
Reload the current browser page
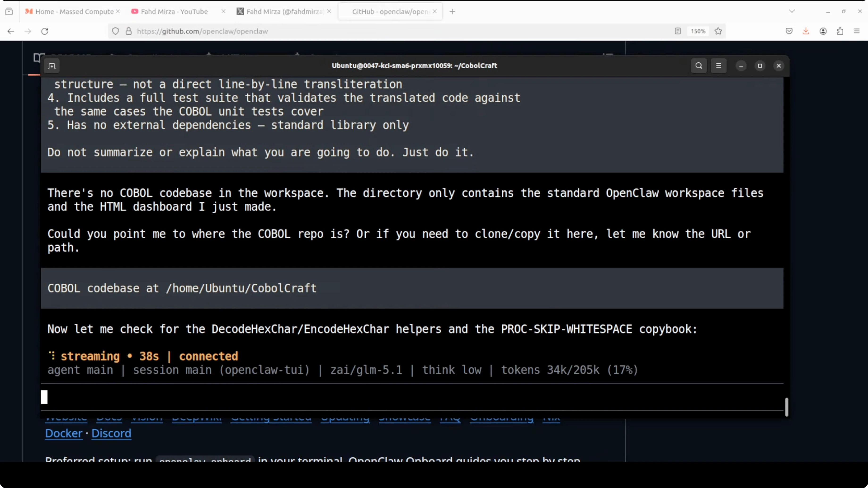point(45,31)
